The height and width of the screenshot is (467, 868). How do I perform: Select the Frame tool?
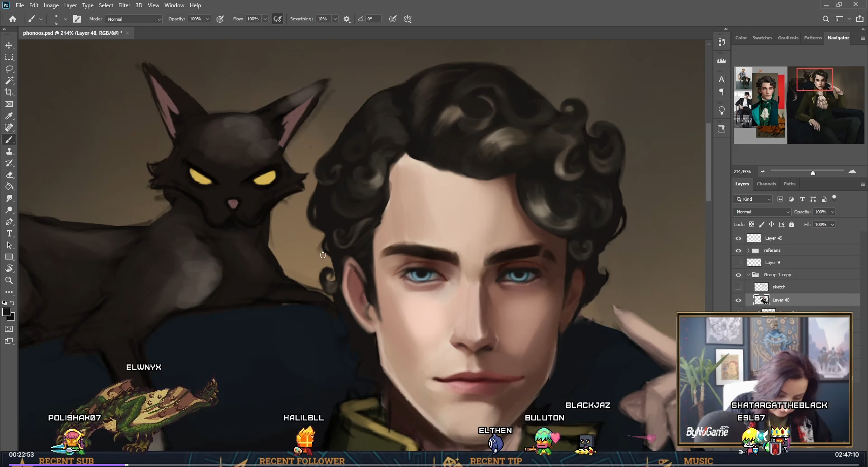tap(9, 104)
